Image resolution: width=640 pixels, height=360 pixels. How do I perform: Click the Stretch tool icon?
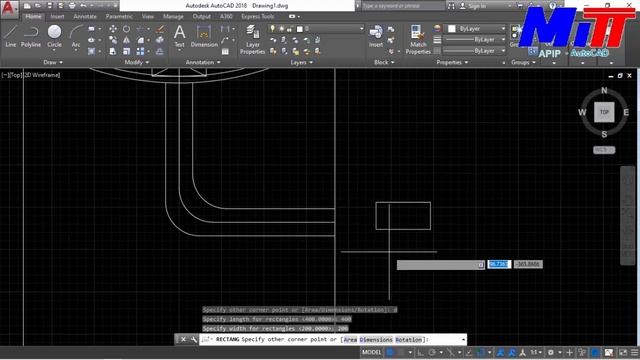coord(113,51)
